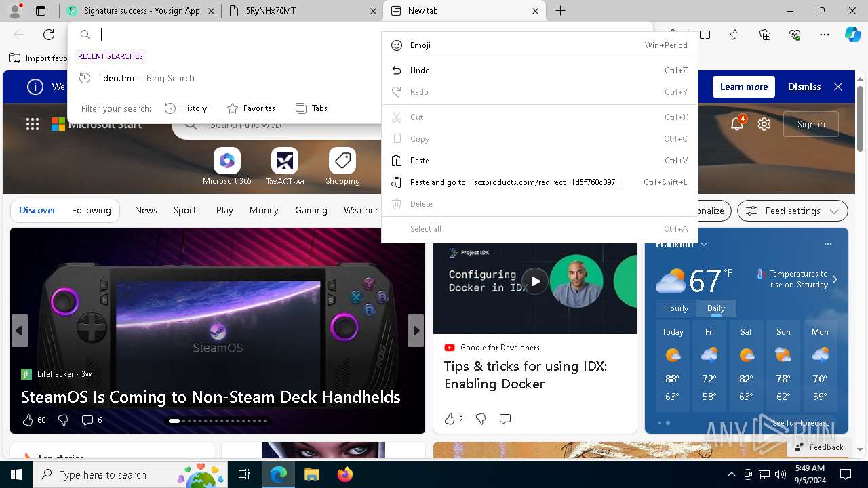Go to previous carousel story
This screenshot has height=488, width=868.
19,331
